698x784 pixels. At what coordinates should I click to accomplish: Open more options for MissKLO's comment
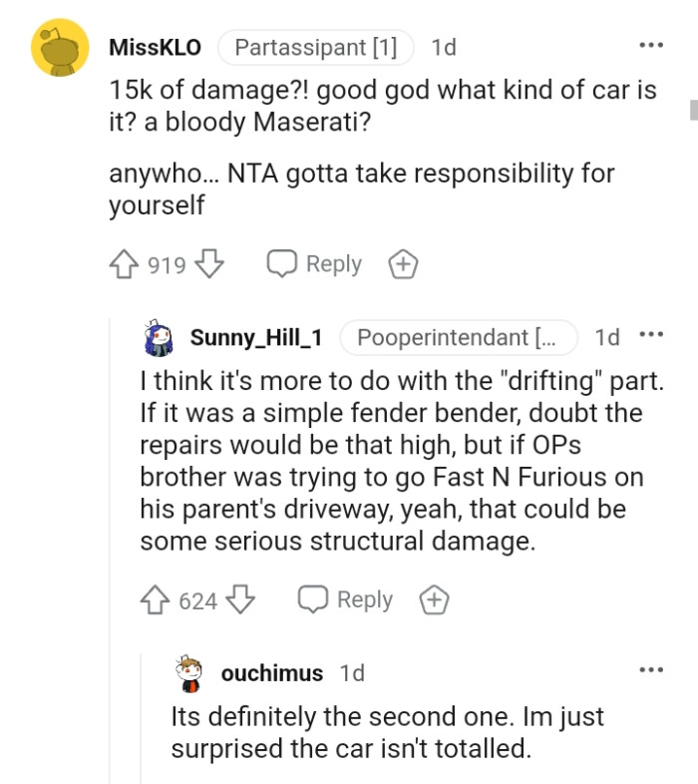coord(650,46)
